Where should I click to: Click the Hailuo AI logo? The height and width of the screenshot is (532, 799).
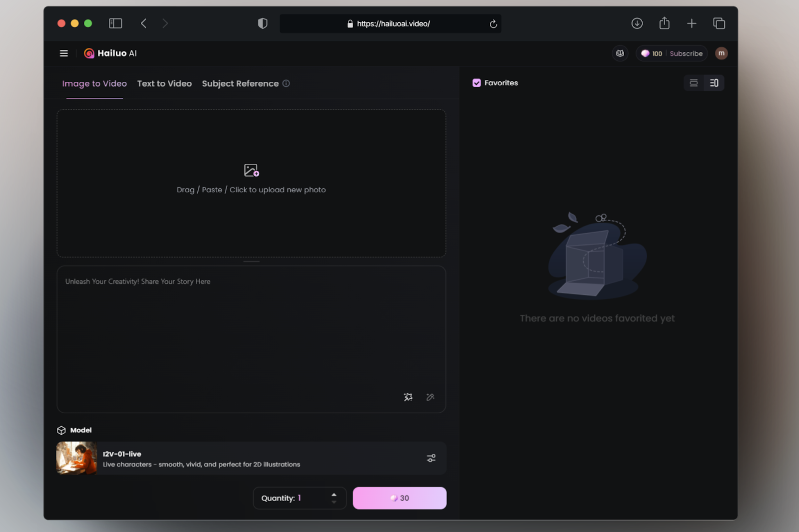[x=110, y=53]
